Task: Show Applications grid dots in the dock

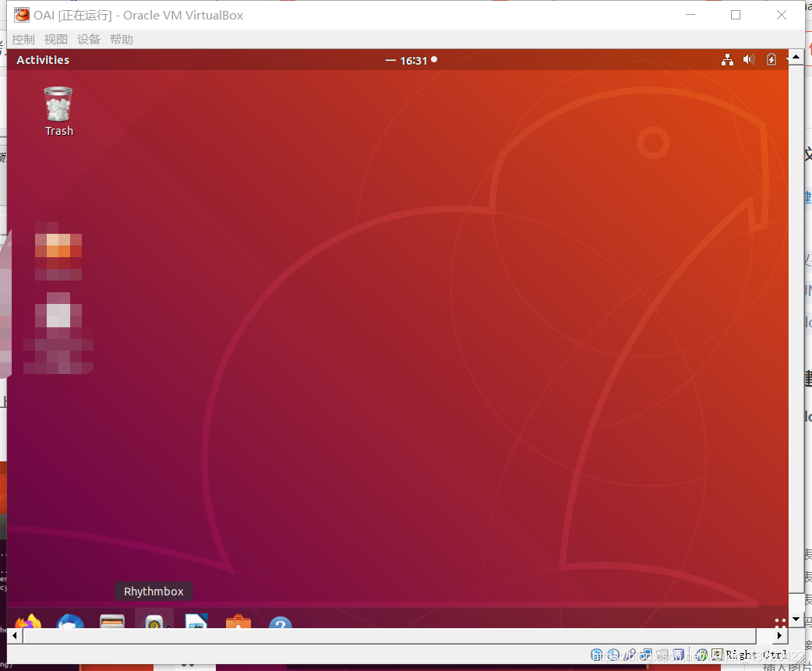Action: click(780, 623)
